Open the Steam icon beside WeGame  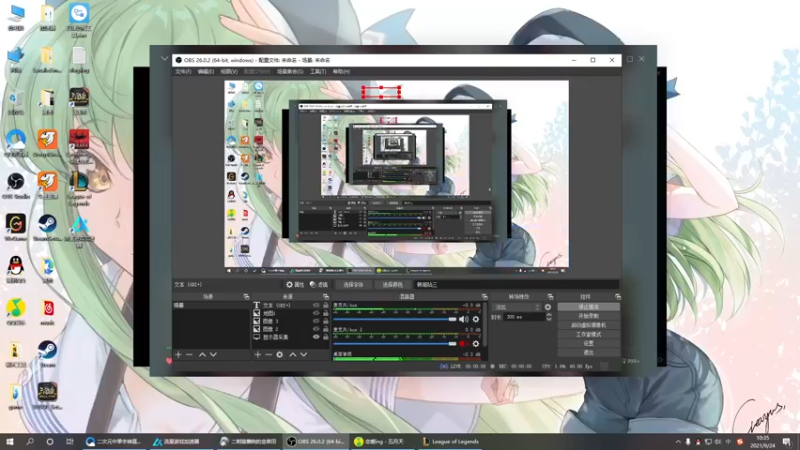(47, 228)
